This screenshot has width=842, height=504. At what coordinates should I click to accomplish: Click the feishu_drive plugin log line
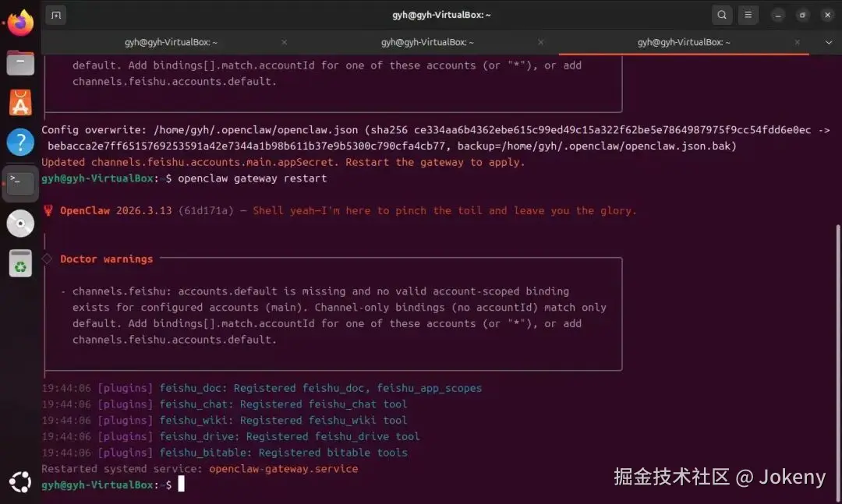231,435
